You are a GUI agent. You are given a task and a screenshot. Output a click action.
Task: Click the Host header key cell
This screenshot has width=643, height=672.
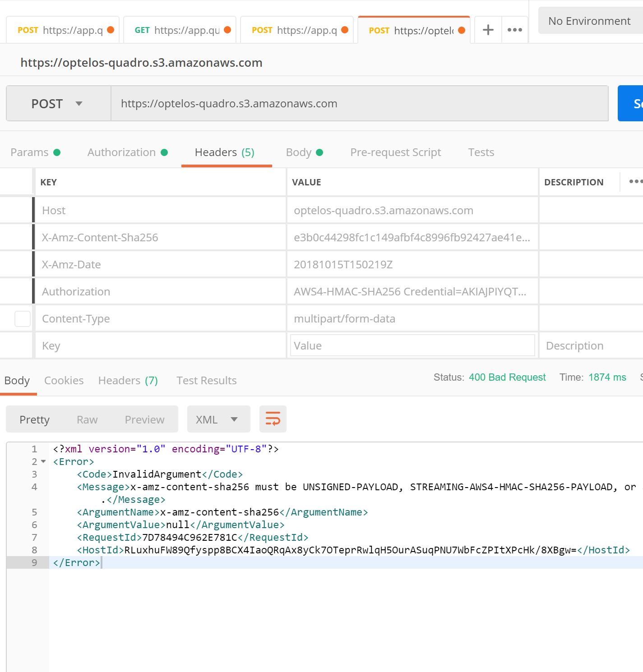pos(160,210)
